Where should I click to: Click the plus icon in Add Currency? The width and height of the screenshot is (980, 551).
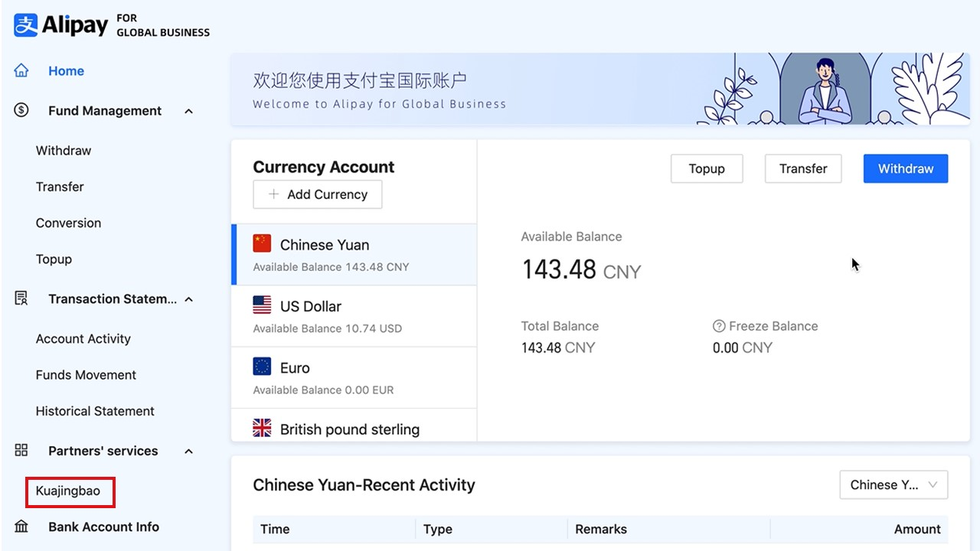point(273,194)
